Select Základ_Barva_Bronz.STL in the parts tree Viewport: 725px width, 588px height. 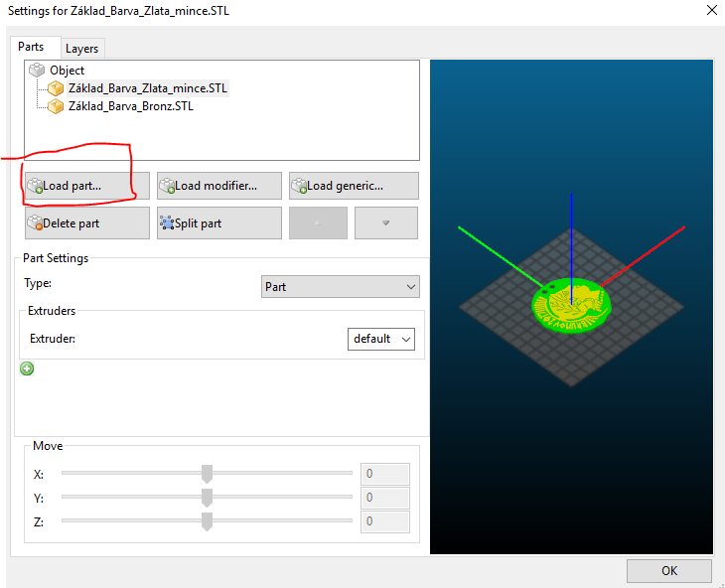(130, 106)
